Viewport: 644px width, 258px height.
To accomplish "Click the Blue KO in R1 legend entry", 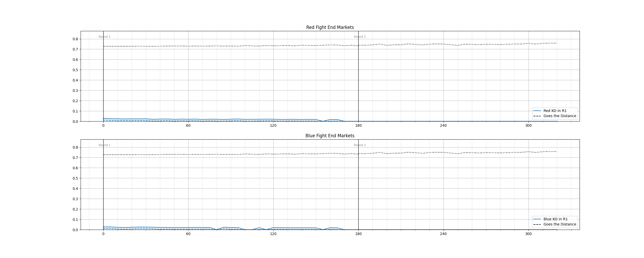I will [555, 219].
